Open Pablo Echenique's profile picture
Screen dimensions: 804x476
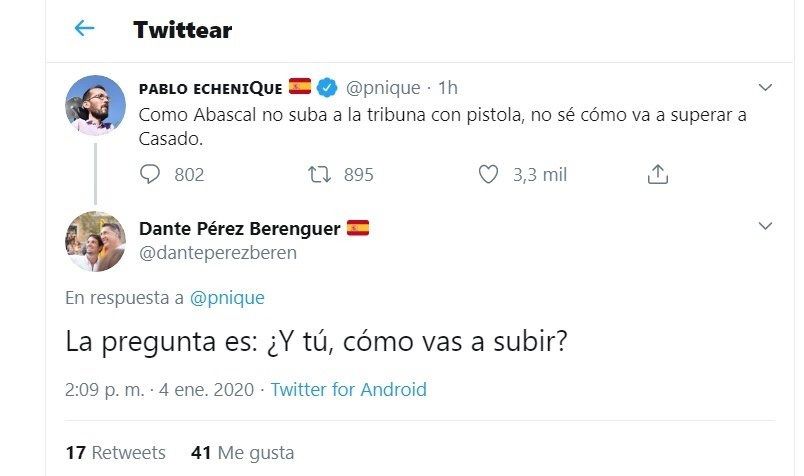pos(95,106)
